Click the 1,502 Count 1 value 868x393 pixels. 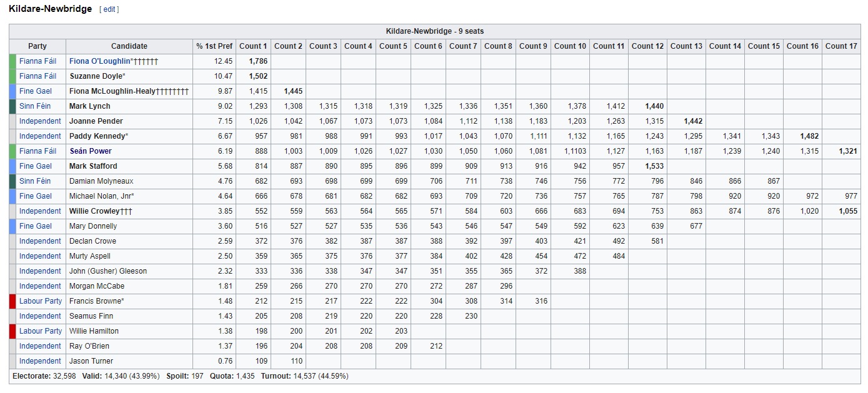pos(258,76)
